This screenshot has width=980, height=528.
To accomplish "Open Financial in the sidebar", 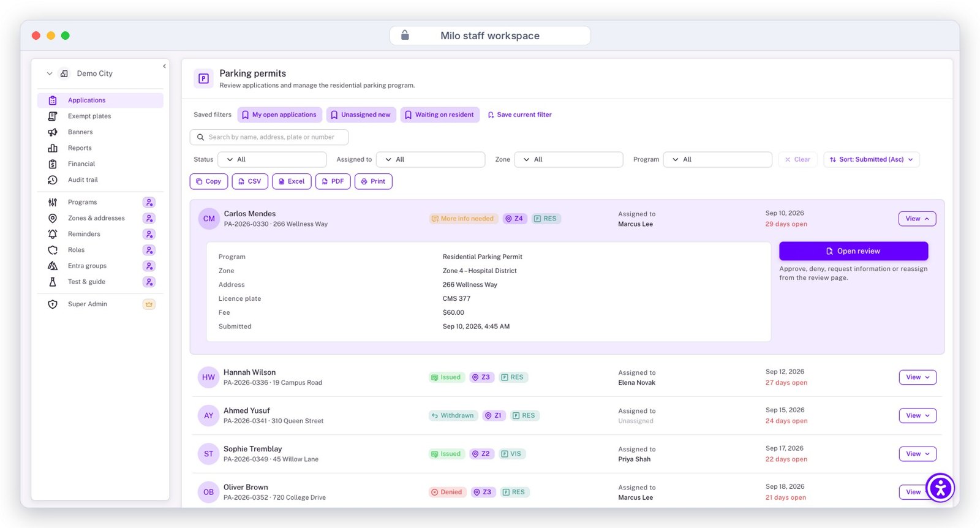I will pos(100,164).
